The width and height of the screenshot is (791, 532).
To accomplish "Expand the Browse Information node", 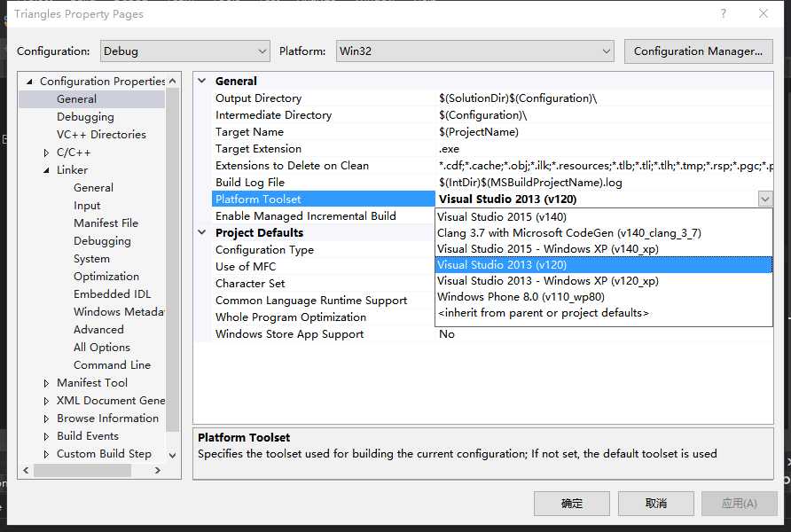I will click(46, 419).
